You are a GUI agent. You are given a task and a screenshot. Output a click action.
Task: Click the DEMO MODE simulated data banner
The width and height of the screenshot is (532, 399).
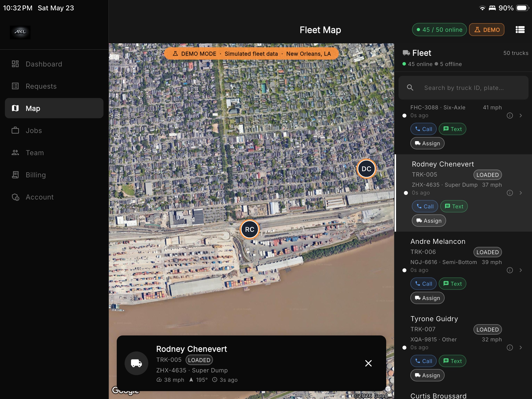251,54
